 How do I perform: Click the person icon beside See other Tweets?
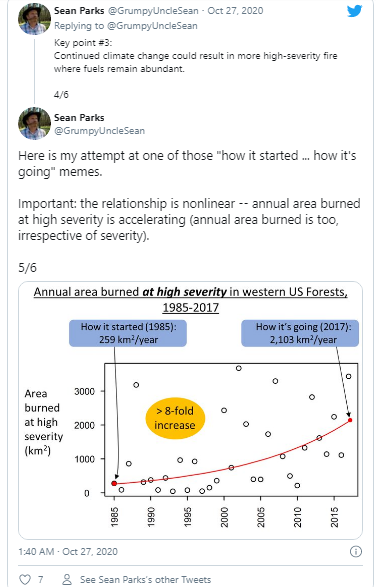[67, 580]
